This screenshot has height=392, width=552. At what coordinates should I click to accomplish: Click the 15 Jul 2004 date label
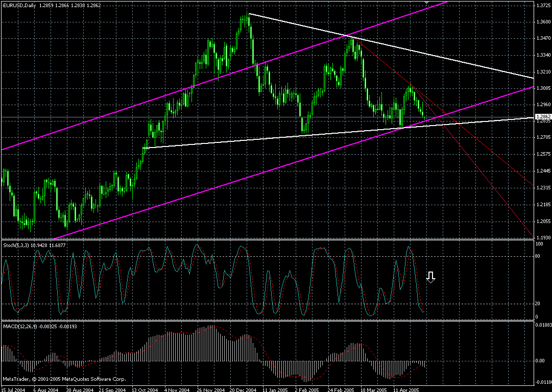(x=13, y=389)
